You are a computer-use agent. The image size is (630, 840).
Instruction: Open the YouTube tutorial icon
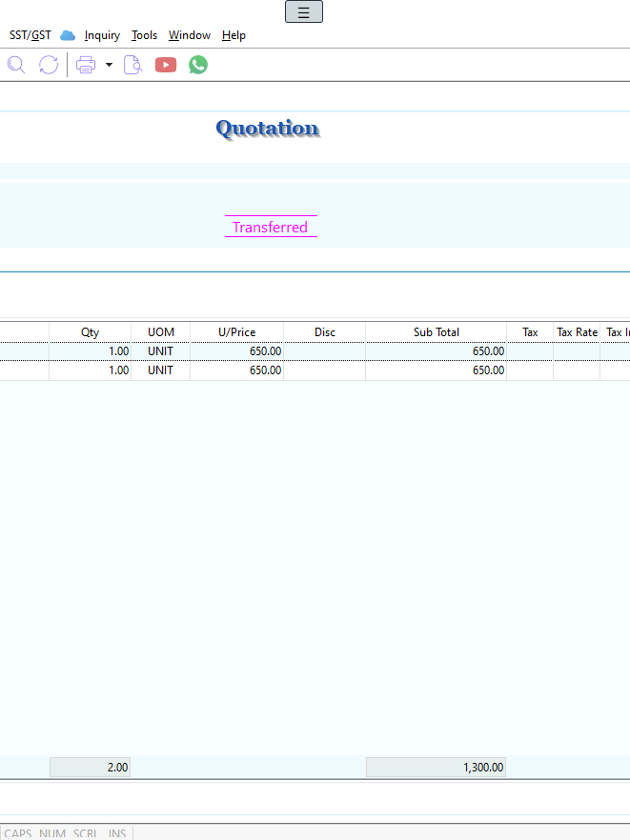point(166,65)
